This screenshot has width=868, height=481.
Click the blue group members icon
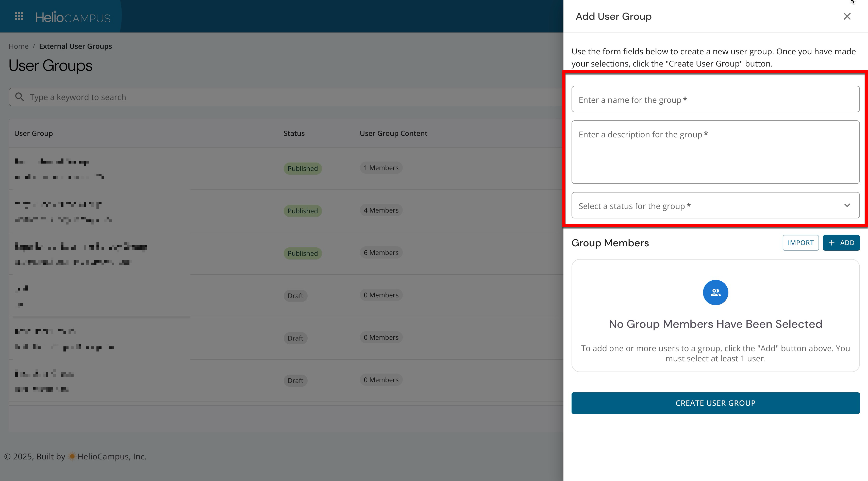pyautogui.click(x=715, y=293)
